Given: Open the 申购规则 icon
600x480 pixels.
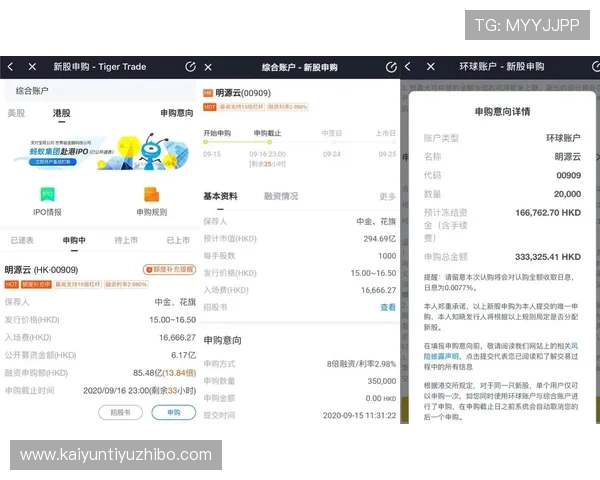Looking at the screenshot, I should [152, 202].
